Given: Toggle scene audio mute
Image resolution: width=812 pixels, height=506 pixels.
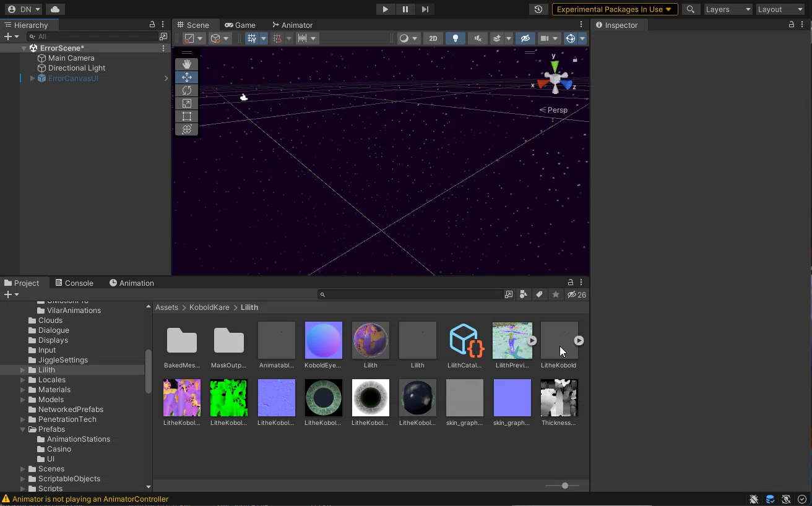Looking at the screenshot, I should [x=478, y=38].
